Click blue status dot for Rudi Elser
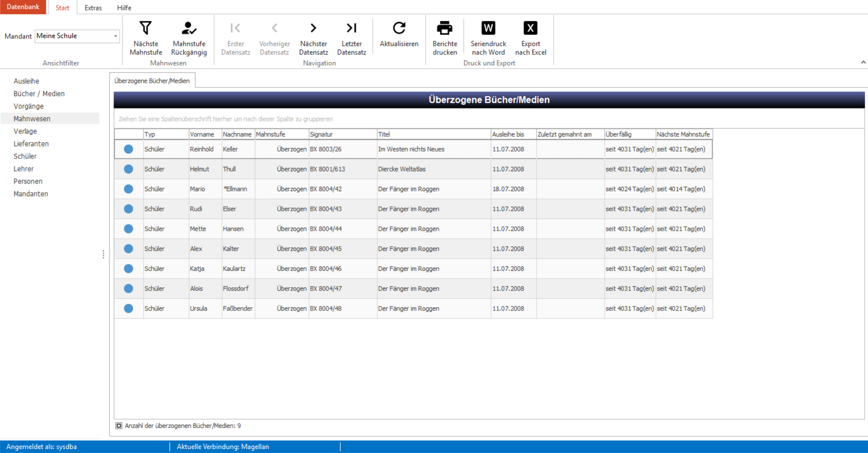The height and width of the screenshot is (453, 868). pyautogui.click(x=128, y=209)
